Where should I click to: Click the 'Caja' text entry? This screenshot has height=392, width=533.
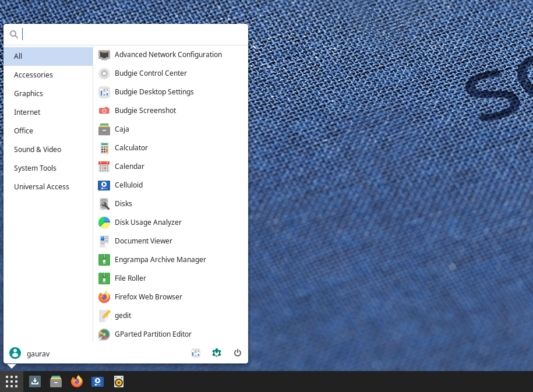click(122, 129)
